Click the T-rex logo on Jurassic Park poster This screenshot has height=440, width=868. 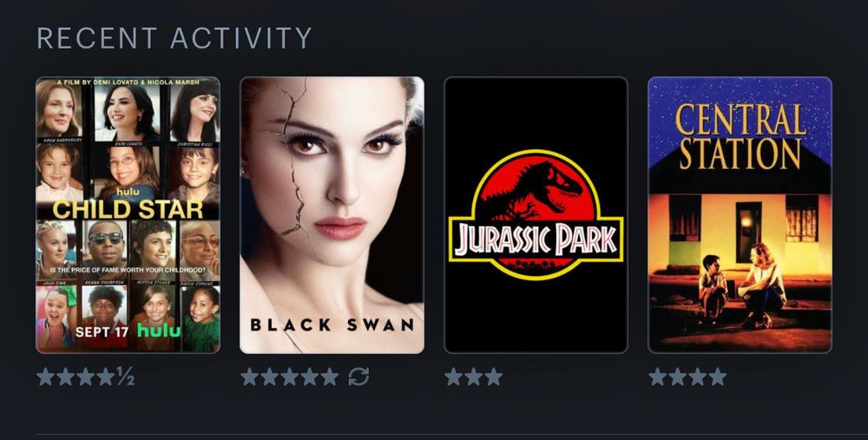pyautogui.click(x=536, y=214)
